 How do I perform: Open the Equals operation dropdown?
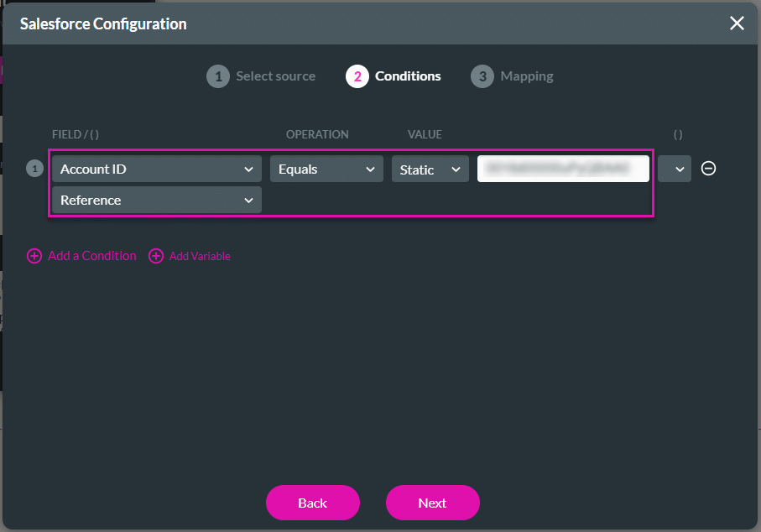[326, 169]
